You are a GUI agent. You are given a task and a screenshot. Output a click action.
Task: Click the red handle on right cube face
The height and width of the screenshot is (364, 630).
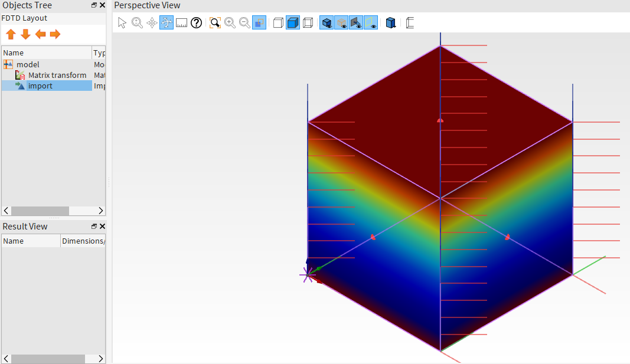point(507,237)
